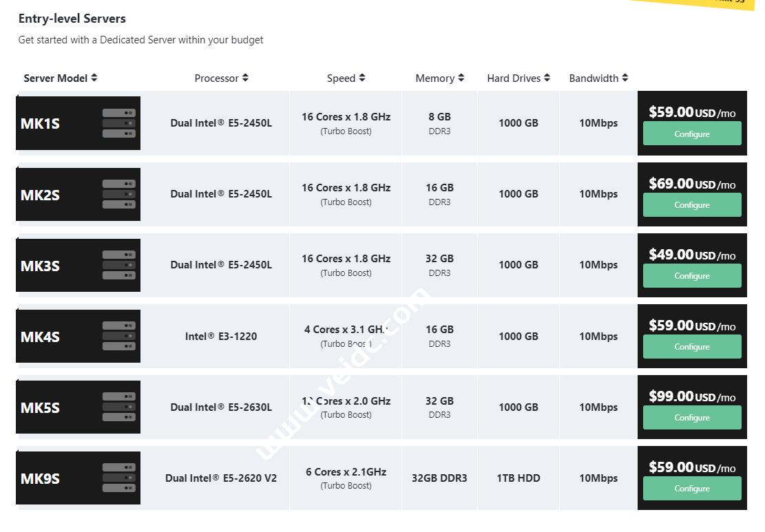Configure the MK1S server at $59.00

tap(691, 134)
